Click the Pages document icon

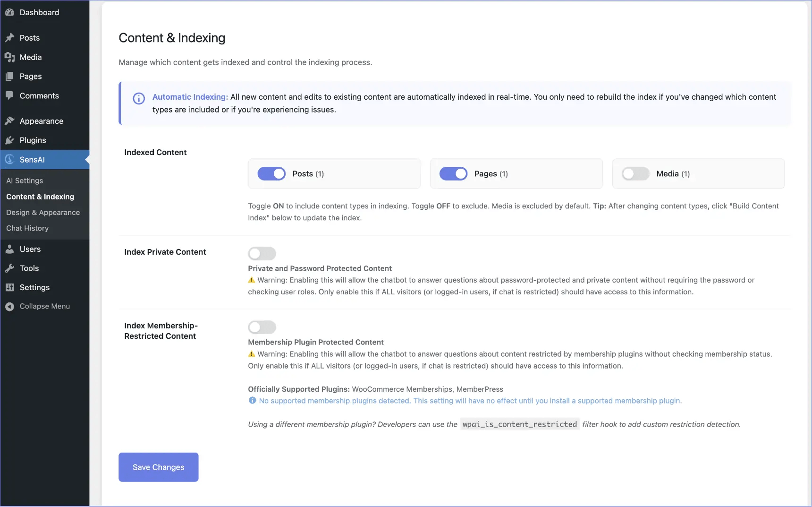tap(9, 77)
